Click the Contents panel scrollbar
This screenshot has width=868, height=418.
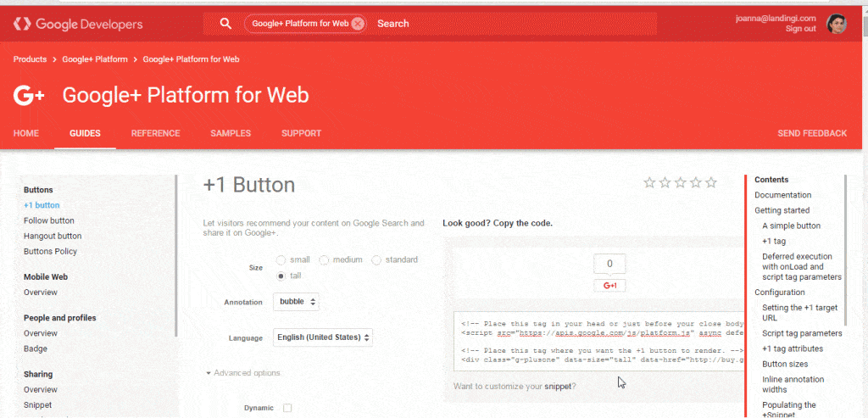click(x=845, y=250)
